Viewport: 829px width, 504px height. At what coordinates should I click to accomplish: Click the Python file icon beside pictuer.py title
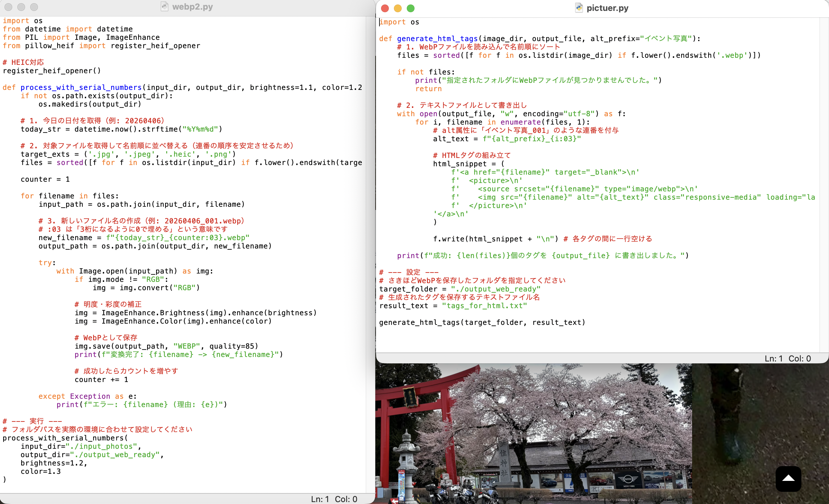click(x=578, y=8)
